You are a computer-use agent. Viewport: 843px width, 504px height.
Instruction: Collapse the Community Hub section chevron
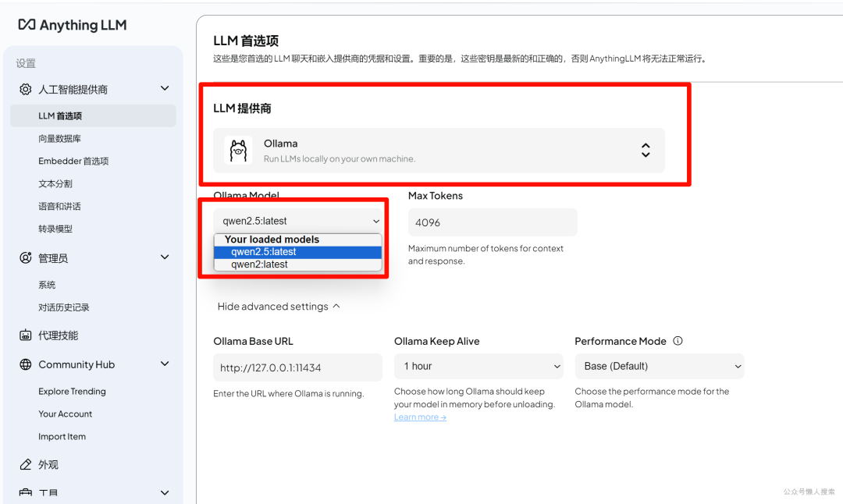pos(165,364)
